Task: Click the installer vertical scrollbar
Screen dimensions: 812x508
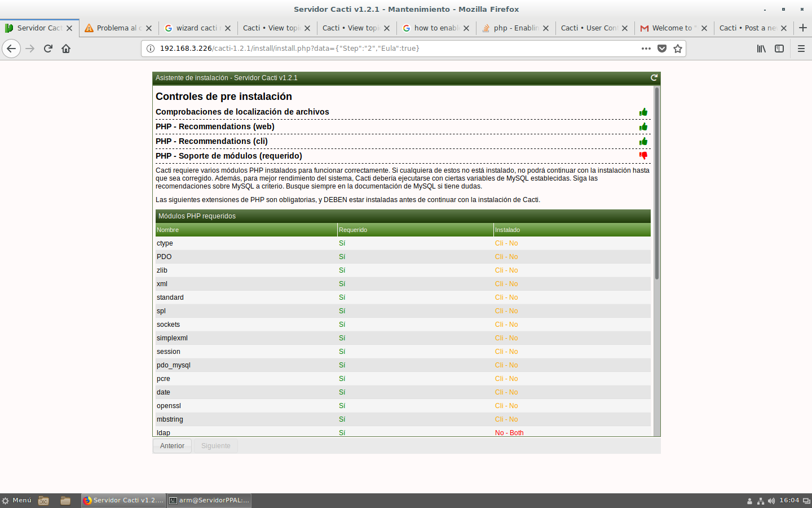Action: [657, 183]
